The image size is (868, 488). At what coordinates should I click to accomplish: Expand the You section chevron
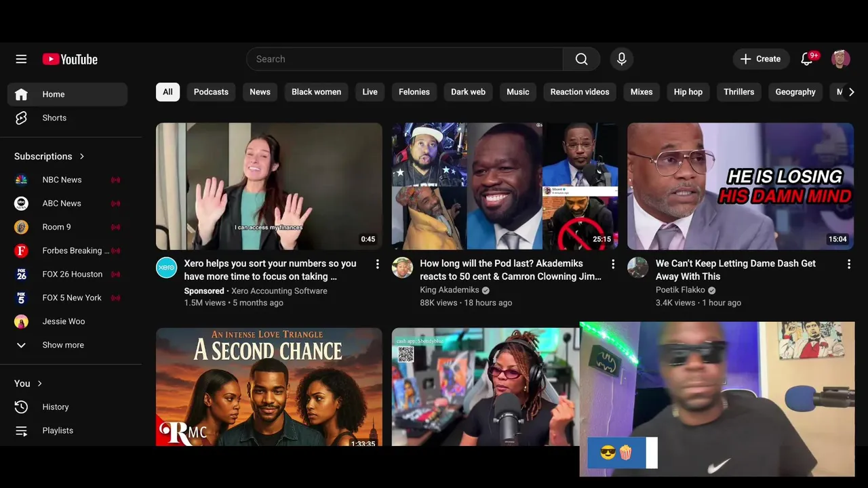39,384
